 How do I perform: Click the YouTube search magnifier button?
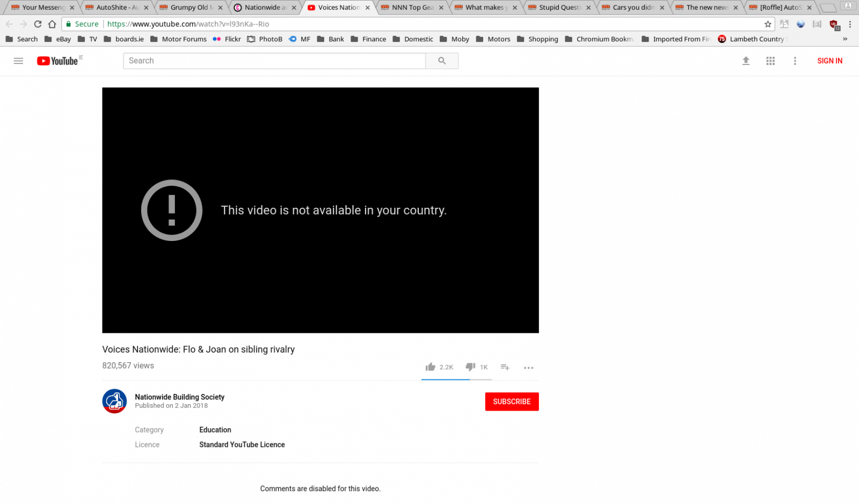click(x=442, y=61)
